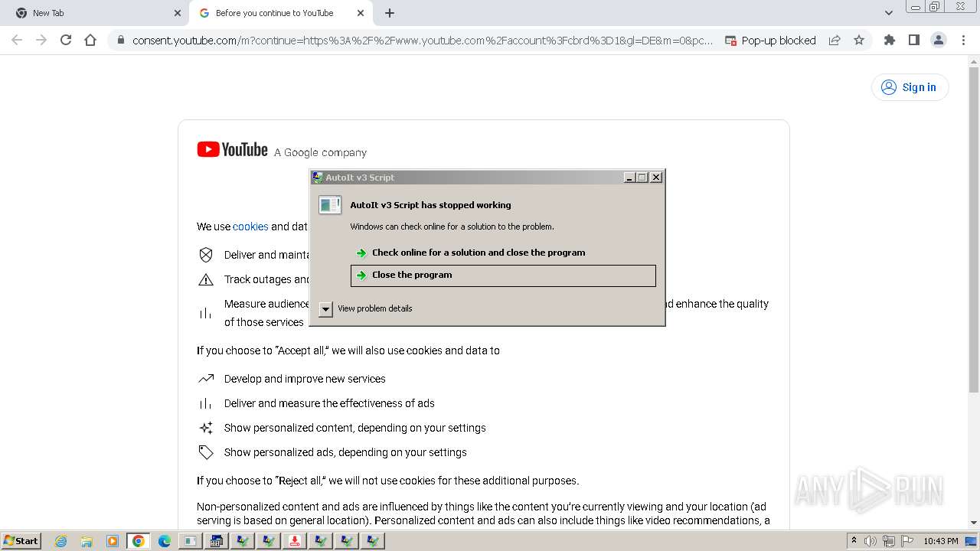Bookmark this tab with the star icon
The height and width of the screenshot is (551, 980).
pos(859,40)
